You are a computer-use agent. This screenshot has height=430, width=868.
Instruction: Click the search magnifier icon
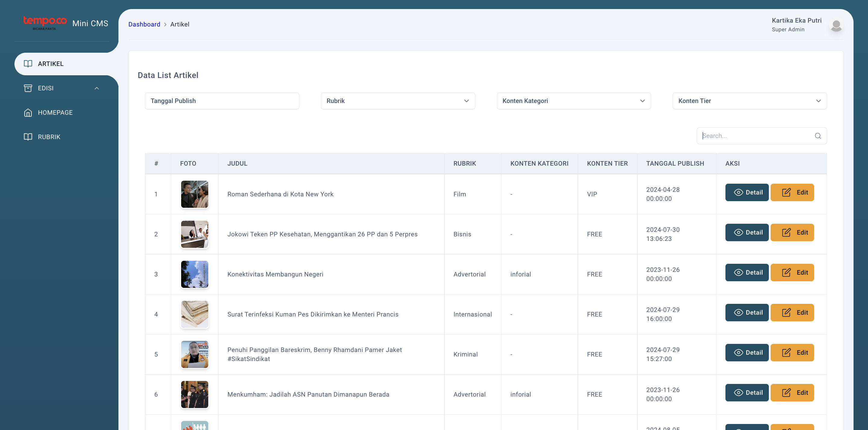[818, 136]
